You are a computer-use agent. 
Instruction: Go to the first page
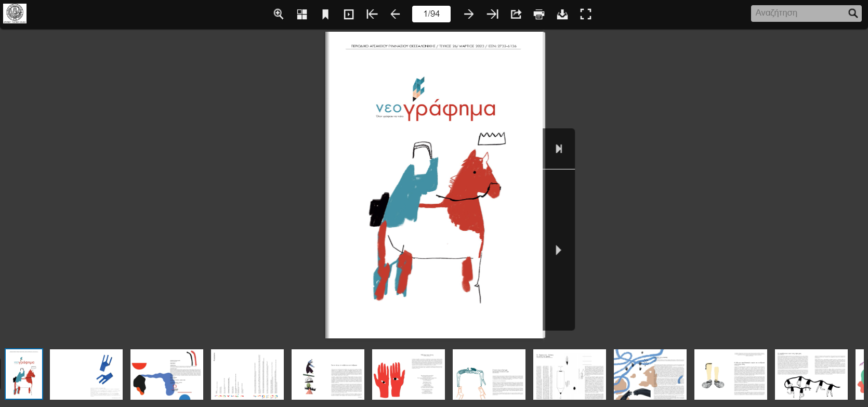coord(372,14)
